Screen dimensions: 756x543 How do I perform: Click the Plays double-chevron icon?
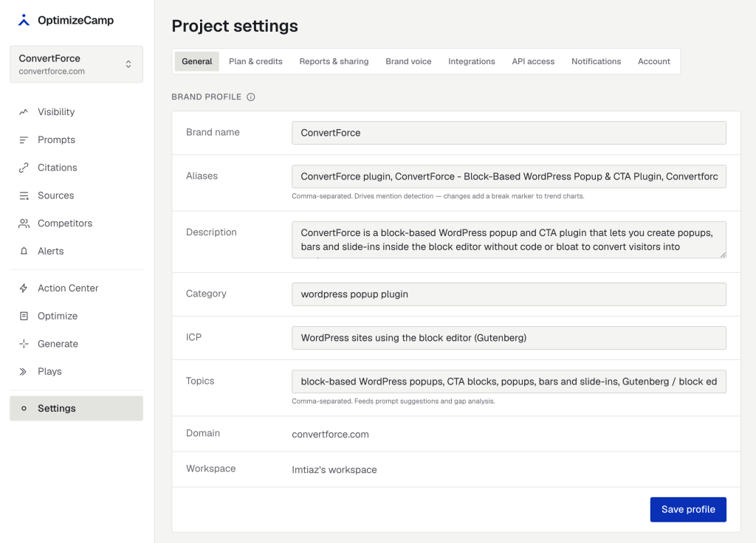23,372
